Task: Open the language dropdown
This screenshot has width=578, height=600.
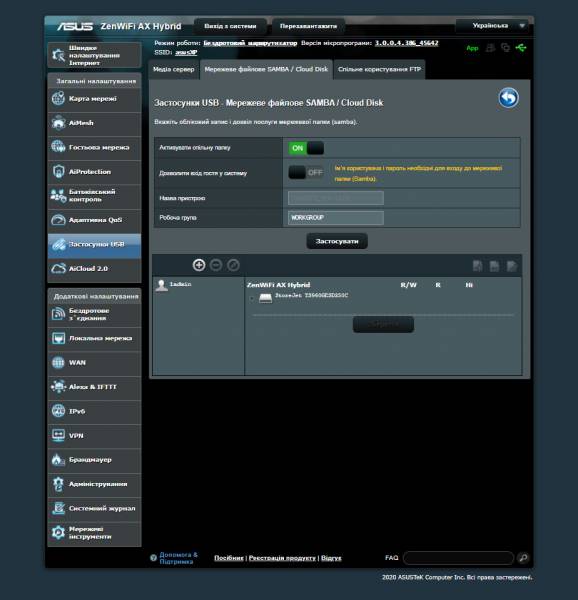Action: tap(493, 26)
